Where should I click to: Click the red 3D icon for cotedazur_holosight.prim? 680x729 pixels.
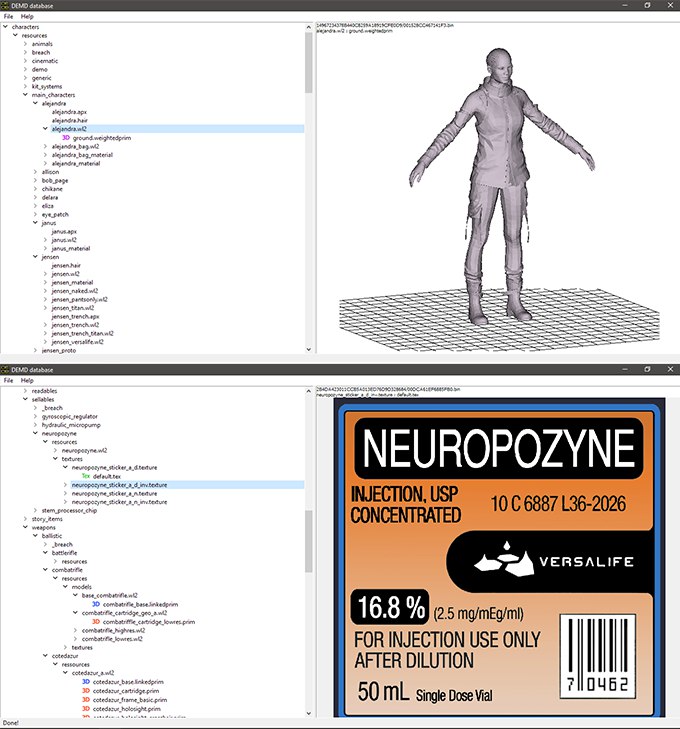click(x=86, y=709)
